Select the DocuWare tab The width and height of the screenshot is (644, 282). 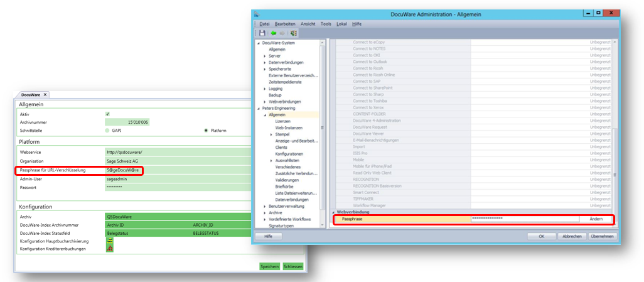[x=31, y=95]
